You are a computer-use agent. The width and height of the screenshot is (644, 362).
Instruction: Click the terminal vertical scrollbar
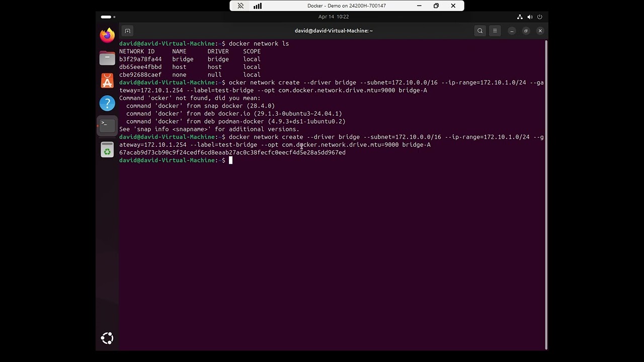pos(546,194)
